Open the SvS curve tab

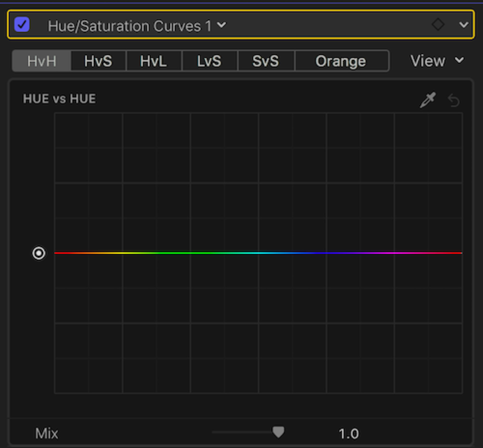(266, 61)
